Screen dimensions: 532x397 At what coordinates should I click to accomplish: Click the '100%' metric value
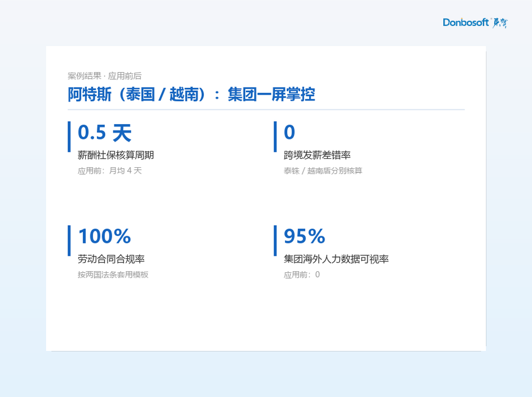pos(105,236)
